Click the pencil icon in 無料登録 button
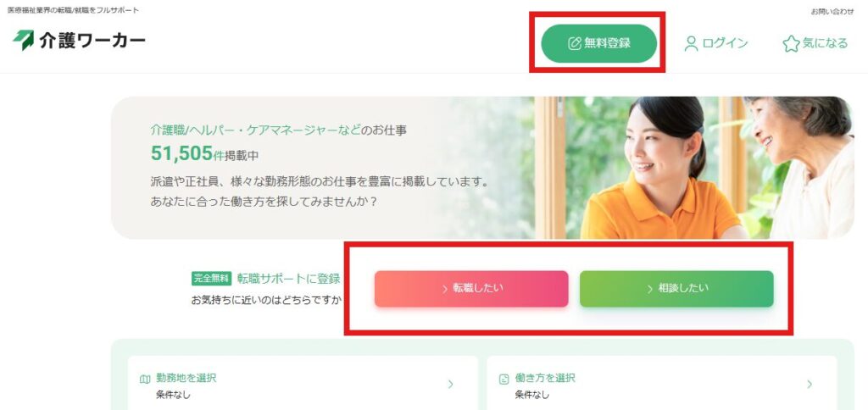 (575, 43)
